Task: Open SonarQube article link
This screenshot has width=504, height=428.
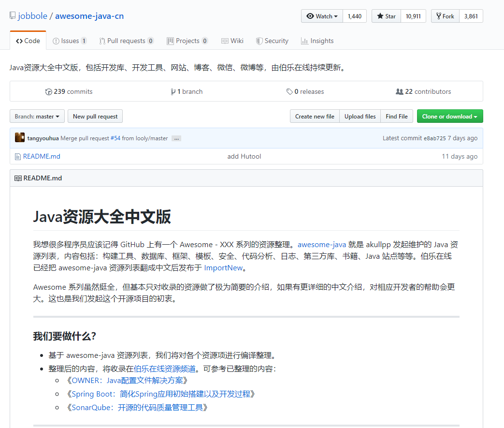Action: click(x=138, y=408)
